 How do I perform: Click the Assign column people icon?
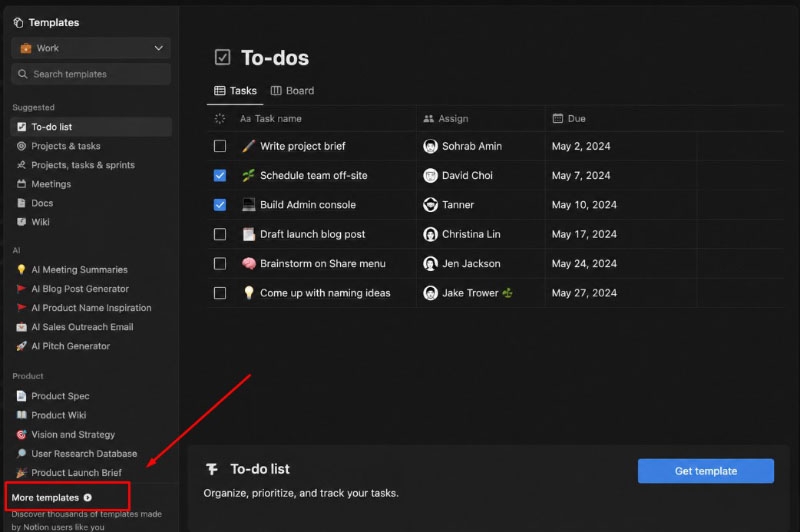pyautogui.click(x=429, y=118)
